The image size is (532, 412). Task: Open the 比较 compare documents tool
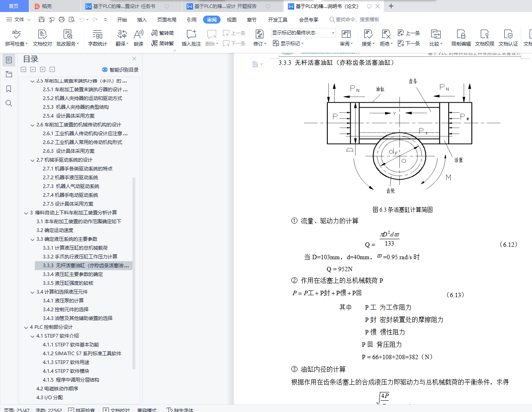[x=436, y=38]
